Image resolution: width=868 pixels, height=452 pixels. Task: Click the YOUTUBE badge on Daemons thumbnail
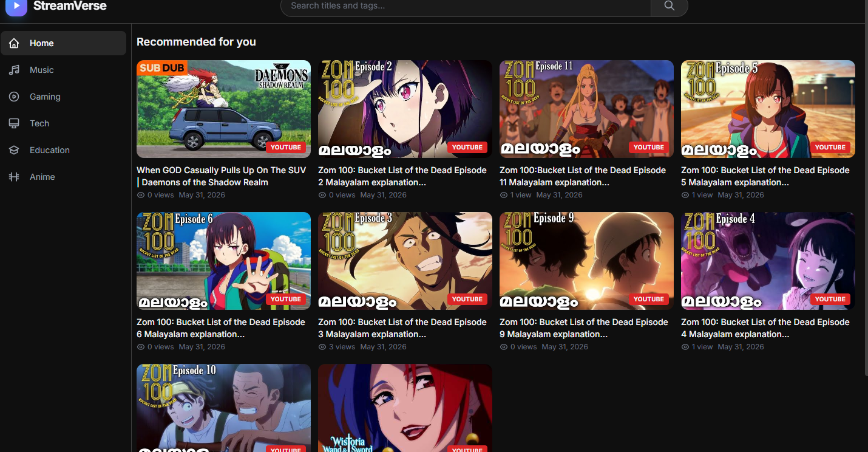coord(286,147)
